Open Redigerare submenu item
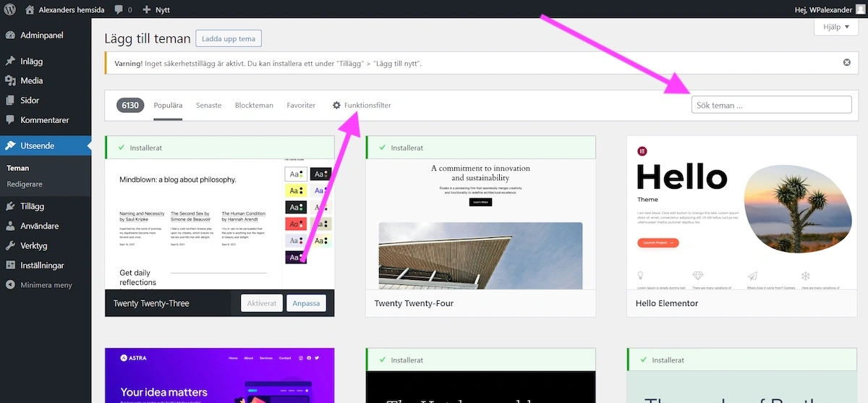868x403 pixels. click(x=25, y=184)
